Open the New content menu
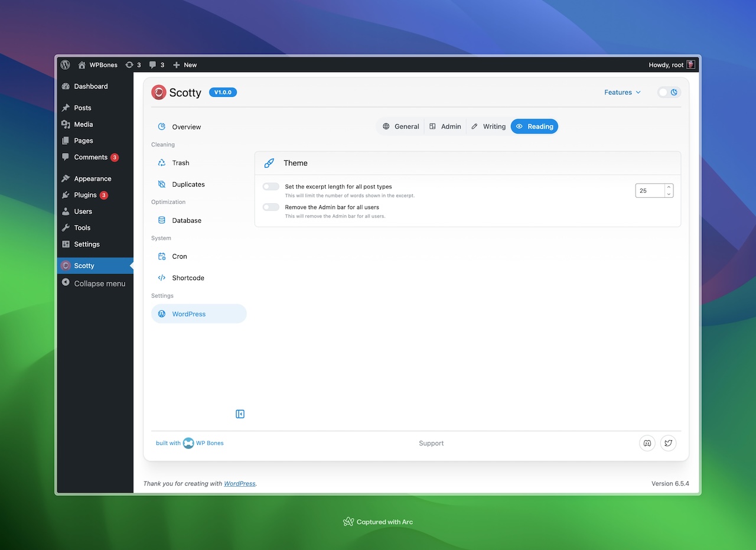The image size is (756, 550). pos(185,65)
